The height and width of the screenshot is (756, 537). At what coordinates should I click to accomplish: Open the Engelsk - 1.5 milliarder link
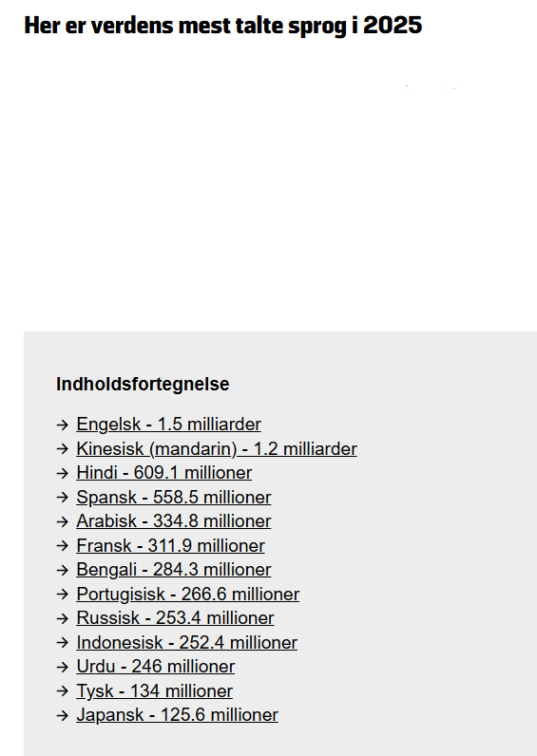point(168,425)
